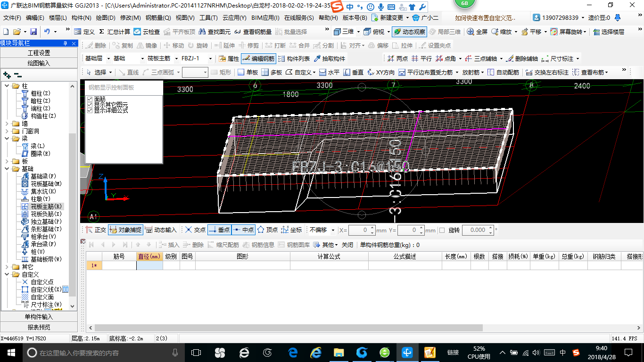Open 报表预览 section
The width and height of the screenshot is (644, 362).
(x=39, y=327)
